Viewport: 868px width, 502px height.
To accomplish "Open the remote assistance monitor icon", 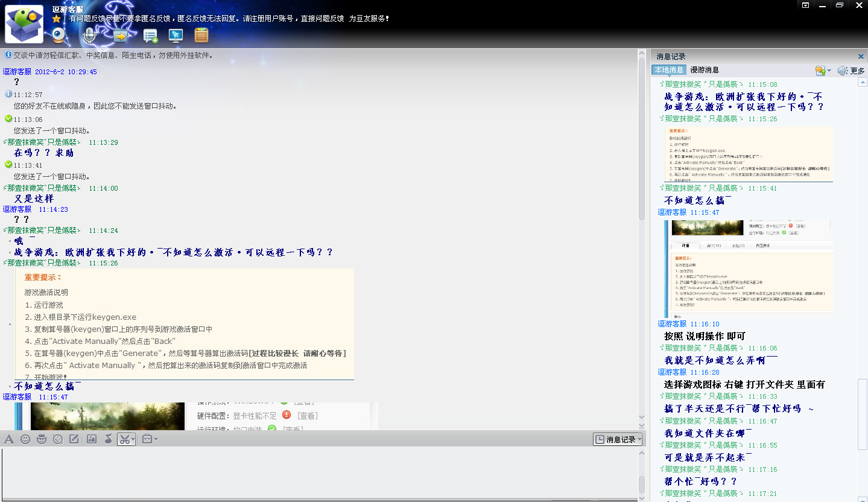I will 176,36.
